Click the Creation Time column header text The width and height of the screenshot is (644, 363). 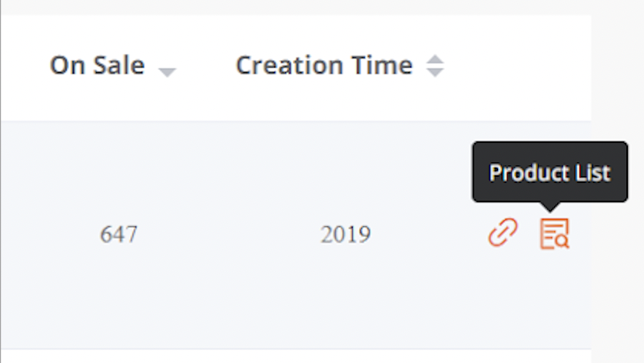[x=324, y=66]
